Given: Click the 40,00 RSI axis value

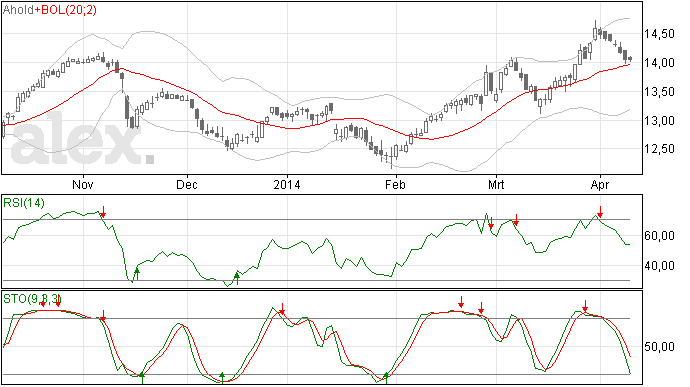Looking at the screenshot, I should coord(659,265).
